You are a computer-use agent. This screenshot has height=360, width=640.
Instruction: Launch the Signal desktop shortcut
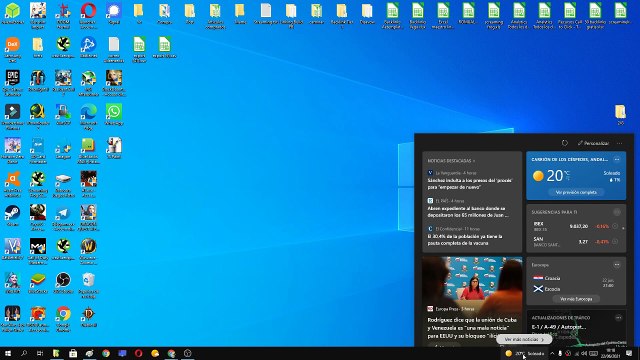114,13
